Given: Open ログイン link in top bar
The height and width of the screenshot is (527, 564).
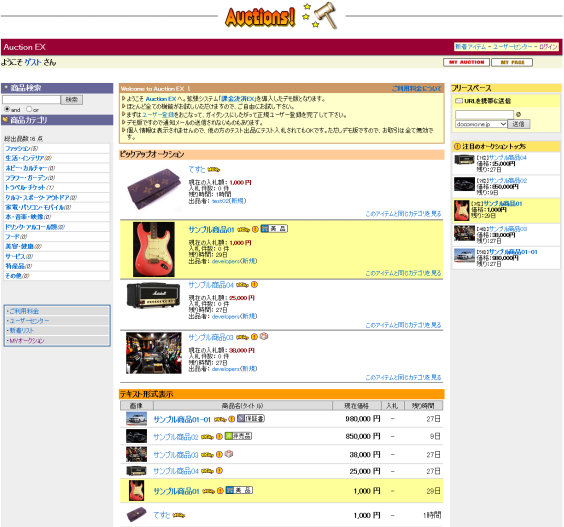Looking at the screenshot, I should tap(548, 47).
